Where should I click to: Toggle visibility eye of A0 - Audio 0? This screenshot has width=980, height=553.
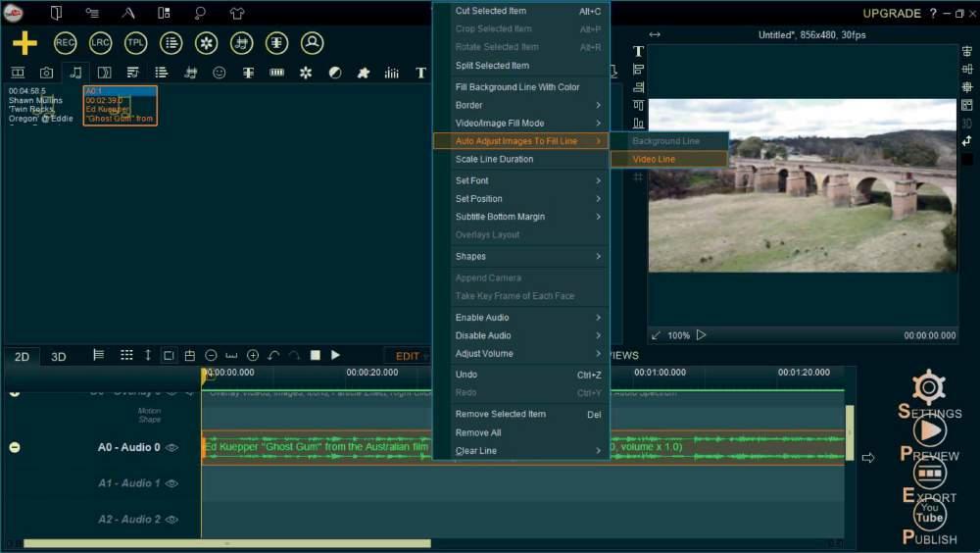coord(171,448)
